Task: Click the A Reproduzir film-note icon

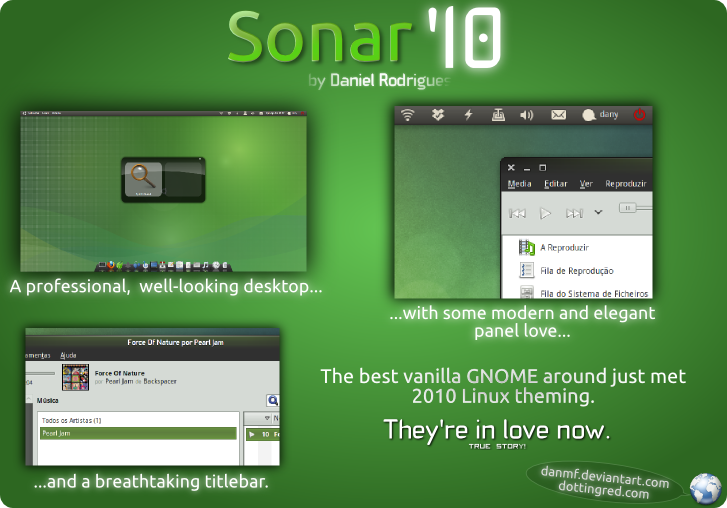Action: (x=527, y=248)
